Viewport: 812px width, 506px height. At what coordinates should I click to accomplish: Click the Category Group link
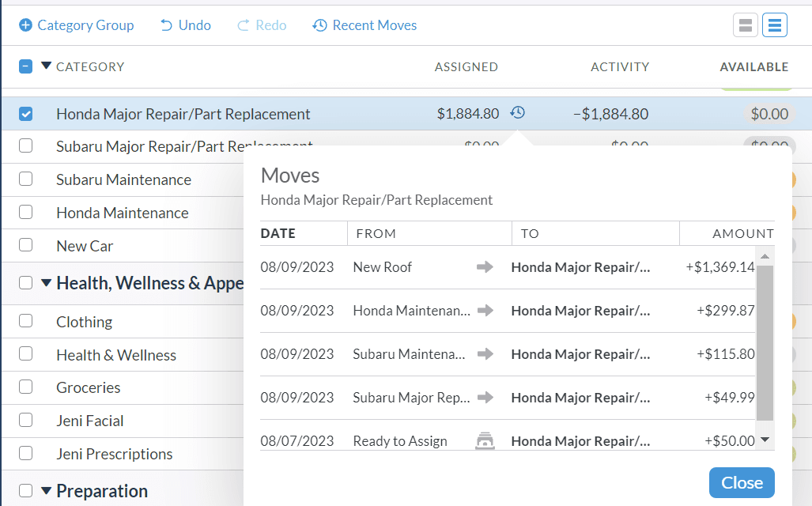(85, 25)
